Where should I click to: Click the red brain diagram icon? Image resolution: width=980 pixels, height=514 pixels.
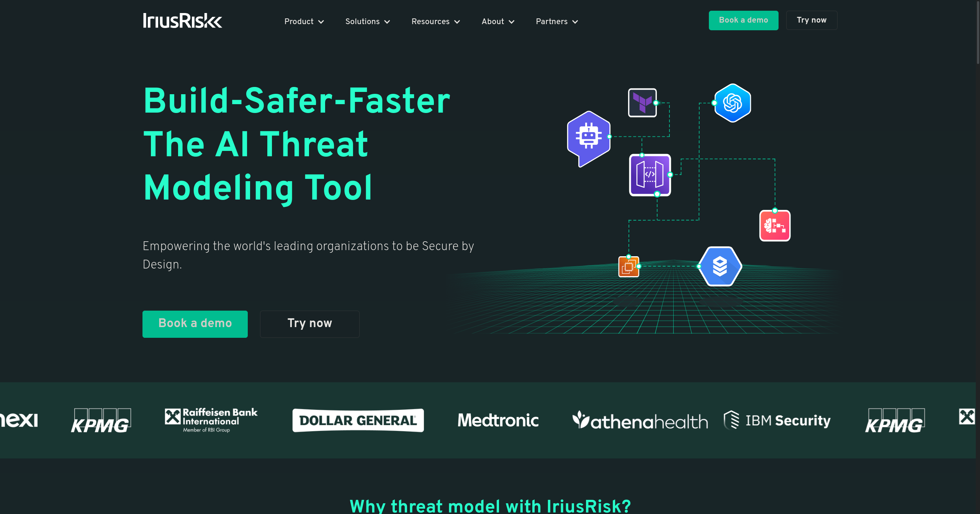775,226
